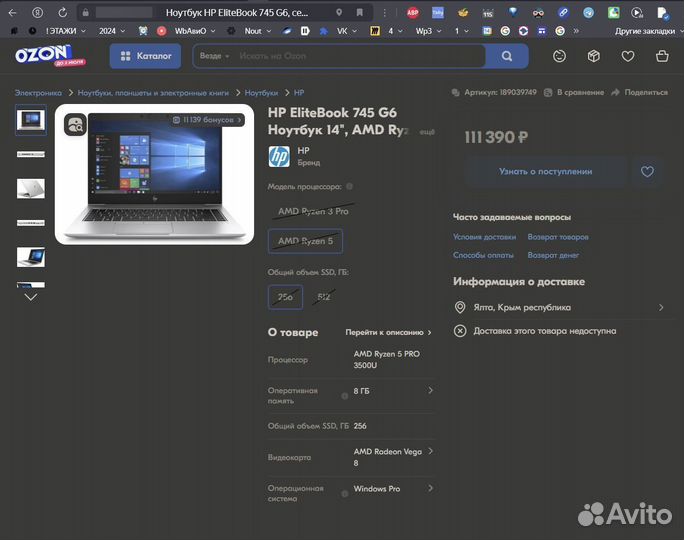The width and height of the screenshot is (684, 540).
Task: Open the link chain extension icon
Action: pyautogui.click(x=563, y=13)
